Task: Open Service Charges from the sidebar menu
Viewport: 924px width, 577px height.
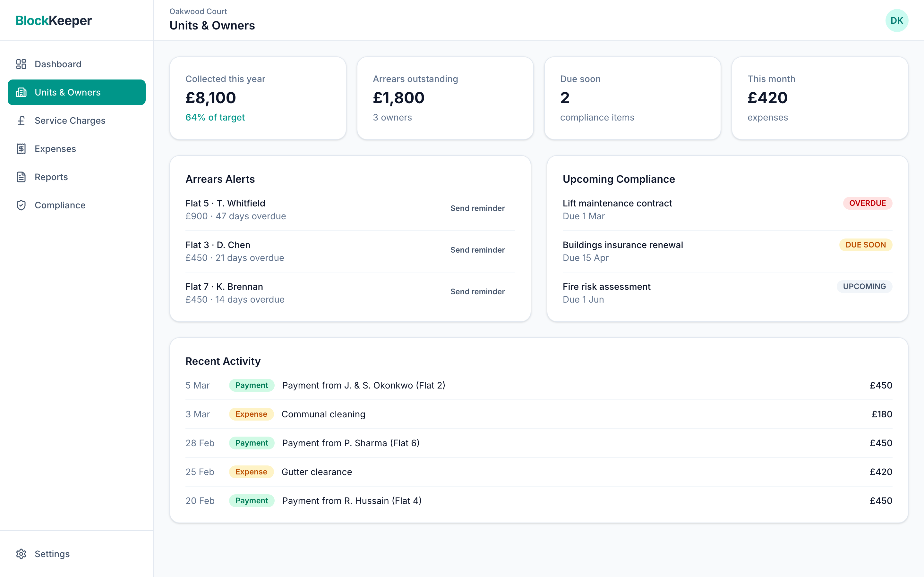Action: pyautogui.click(x=70, y=121)
